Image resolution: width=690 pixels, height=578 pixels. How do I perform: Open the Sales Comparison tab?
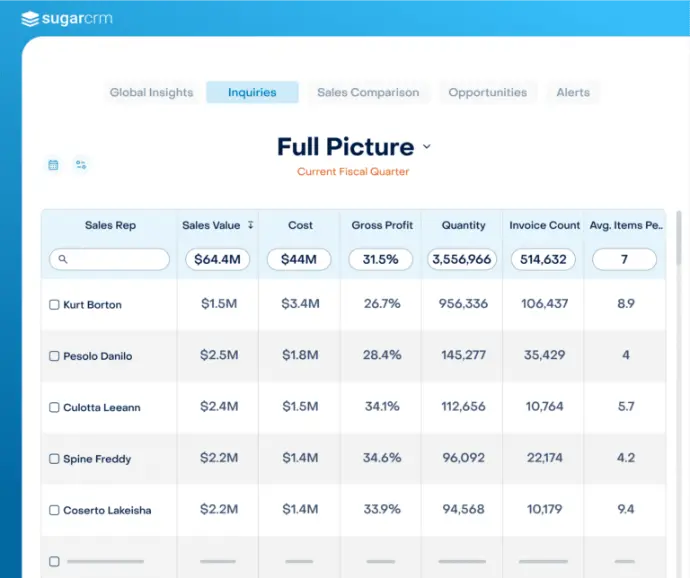pyautogui.click(x=368, y=92)
